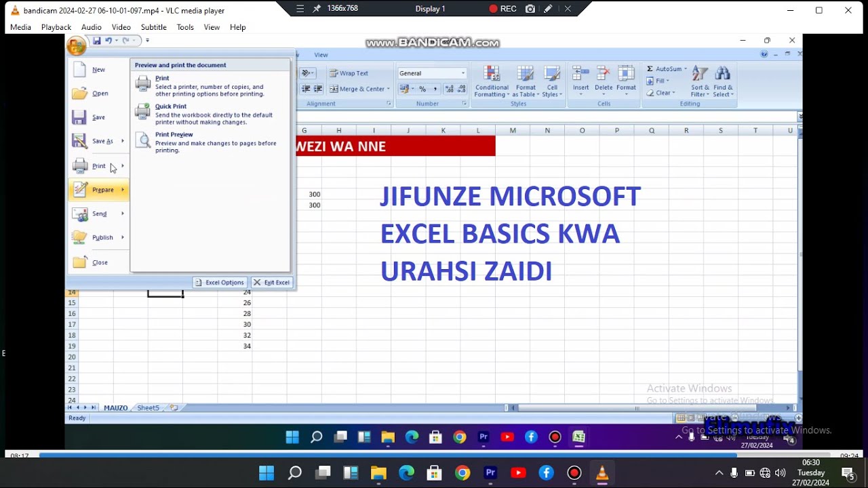This screenshot has width=868, height=488.
Task: Expand Save As submenu arrow
Action: [x=123, y=141]
